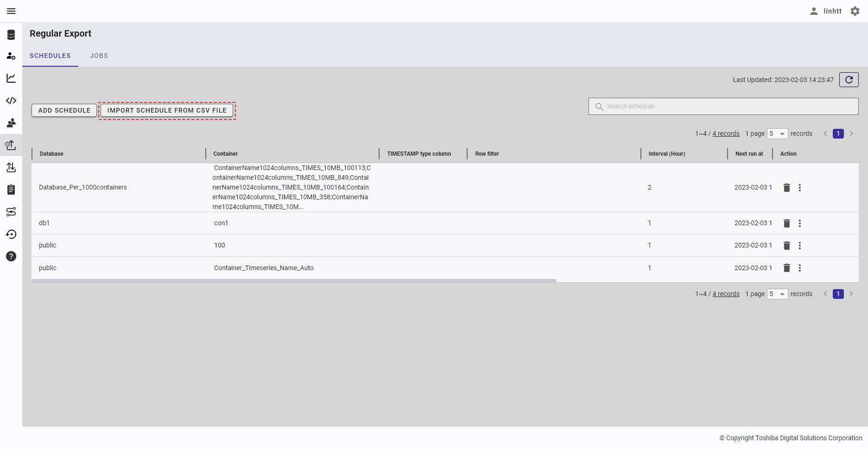Select the container cell '100'
This screenshot has height=449, width=868.
pos(220,245)
